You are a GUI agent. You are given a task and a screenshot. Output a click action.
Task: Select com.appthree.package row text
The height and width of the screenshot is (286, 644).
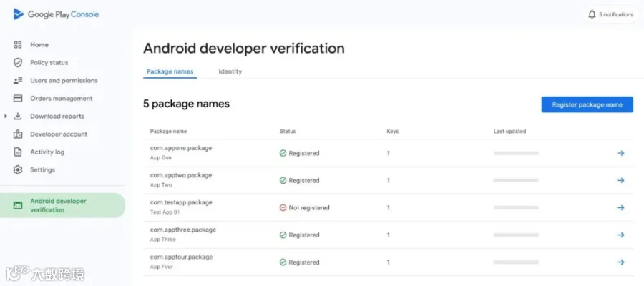[182, 230]
